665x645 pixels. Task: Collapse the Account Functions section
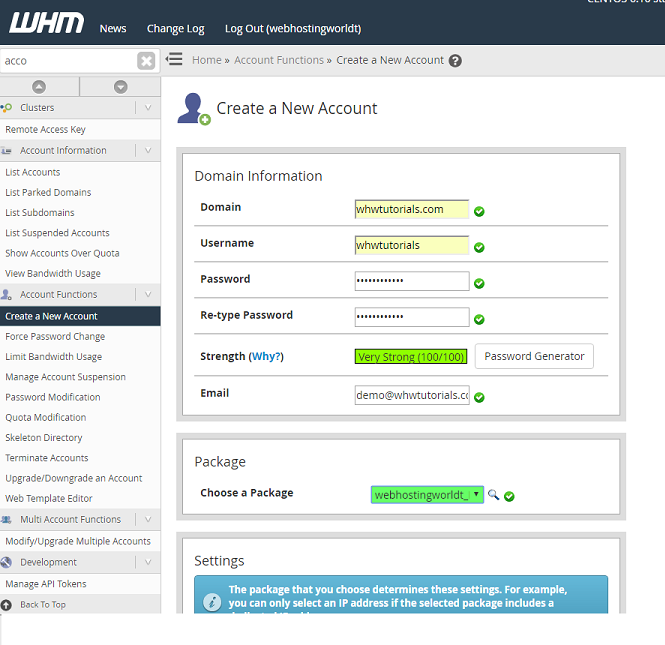(148, 295)
